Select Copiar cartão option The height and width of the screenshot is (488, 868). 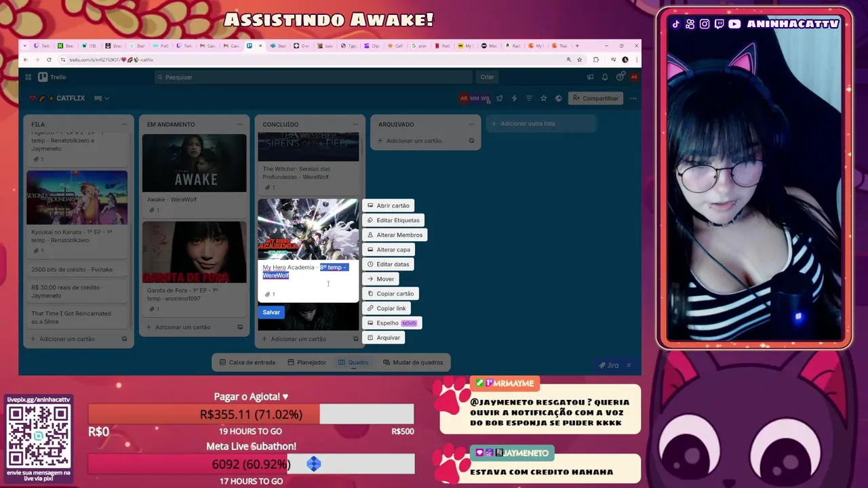(x=390, y=293)
